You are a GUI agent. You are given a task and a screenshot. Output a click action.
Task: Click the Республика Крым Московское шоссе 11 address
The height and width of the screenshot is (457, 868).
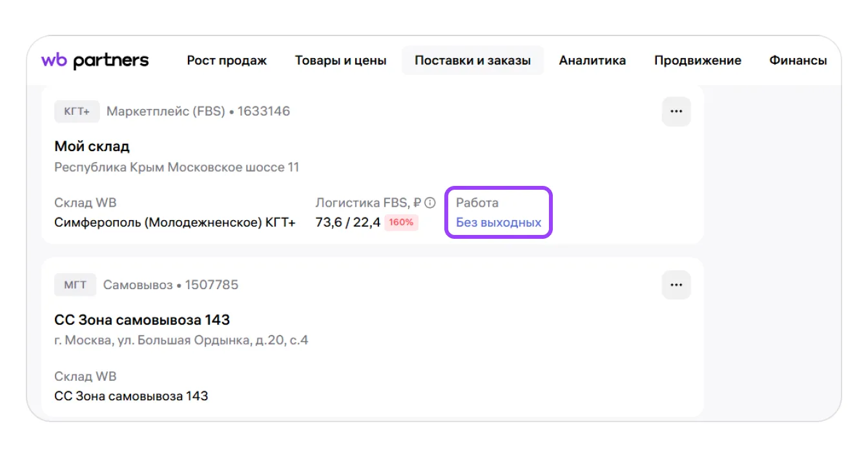pos(176,167)
